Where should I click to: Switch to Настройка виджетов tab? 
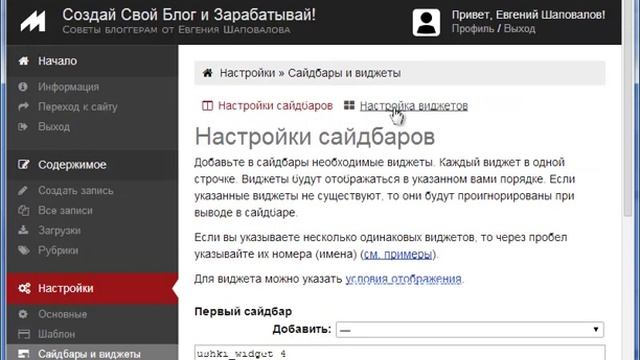coord(413,106)
